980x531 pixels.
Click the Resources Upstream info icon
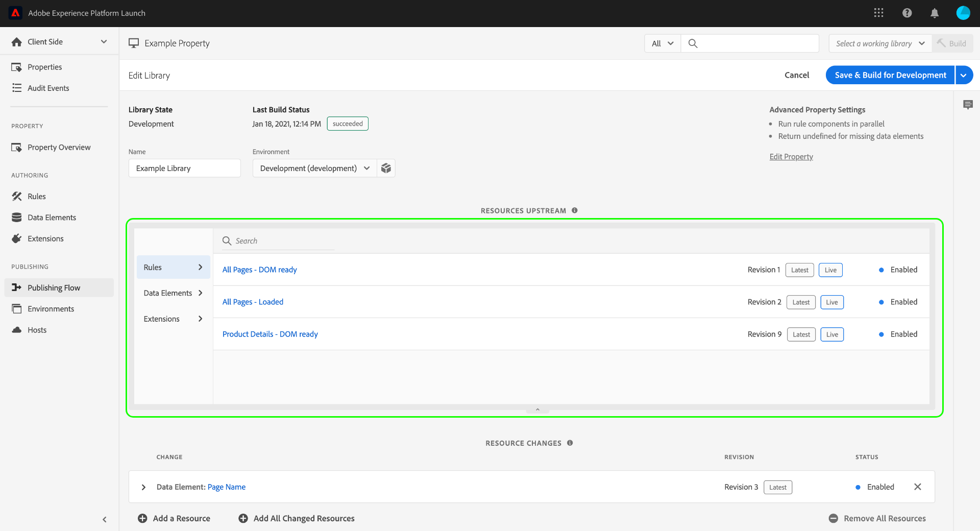575,210
